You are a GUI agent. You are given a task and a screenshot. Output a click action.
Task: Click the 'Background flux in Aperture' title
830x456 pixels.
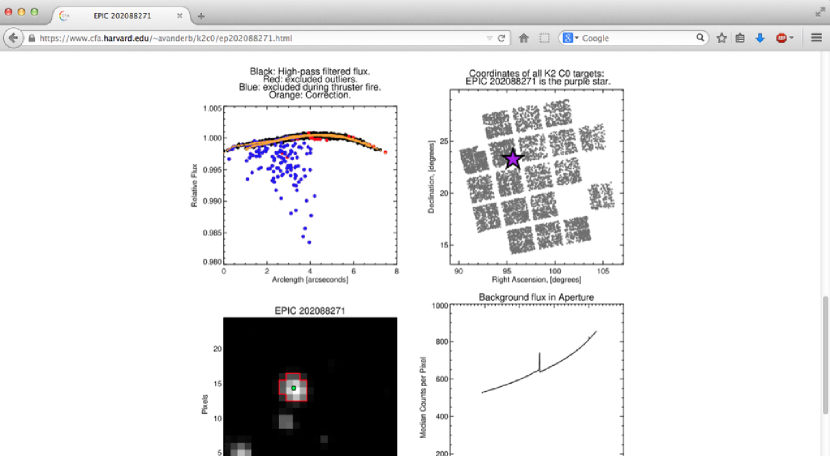(x=536, y=297)
